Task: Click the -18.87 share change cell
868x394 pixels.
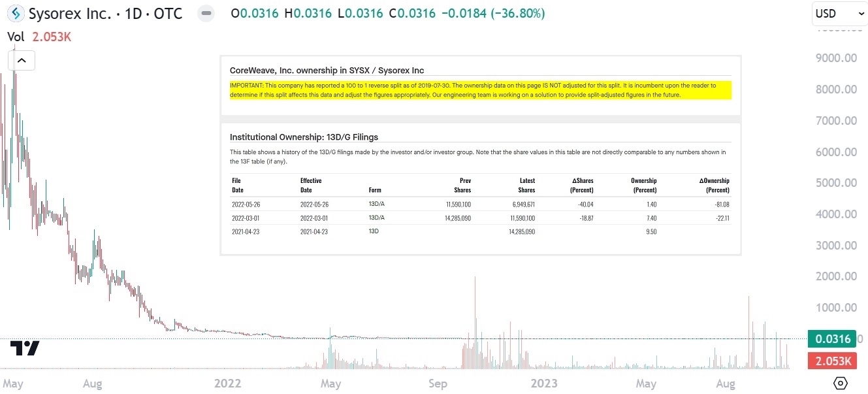Action: [x=585, y=218]
